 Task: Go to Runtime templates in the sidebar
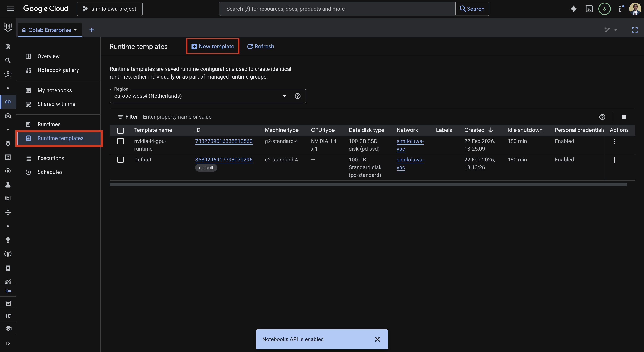pyautogui.click(x=60, y=138)
